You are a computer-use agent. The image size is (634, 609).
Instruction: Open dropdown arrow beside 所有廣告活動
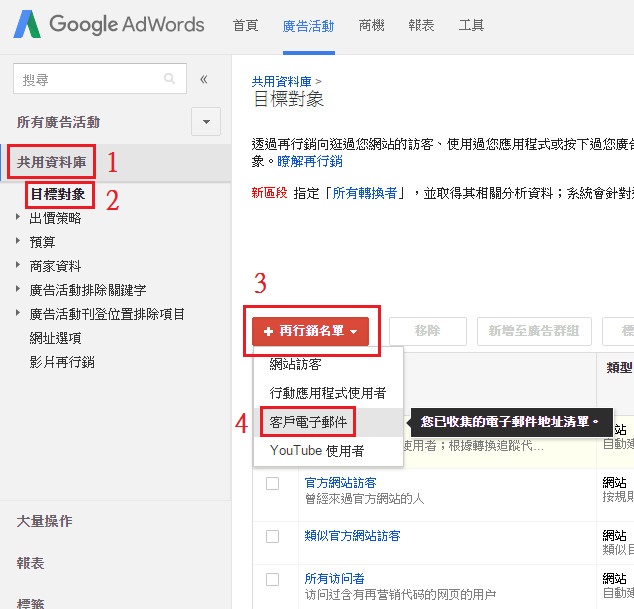(x=206, y=122)
